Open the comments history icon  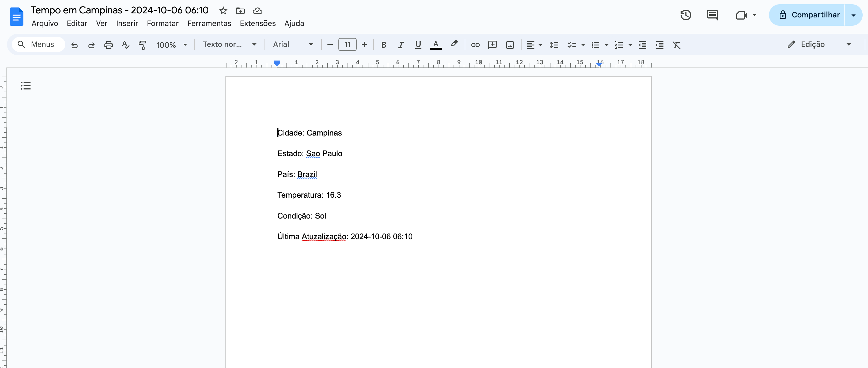coord(712,15)
